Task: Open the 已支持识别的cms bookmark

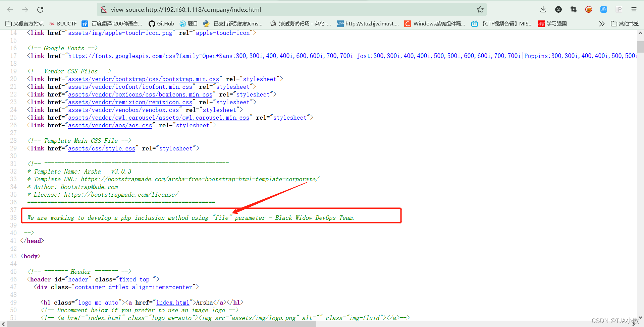Action: (x=233, y=24)
